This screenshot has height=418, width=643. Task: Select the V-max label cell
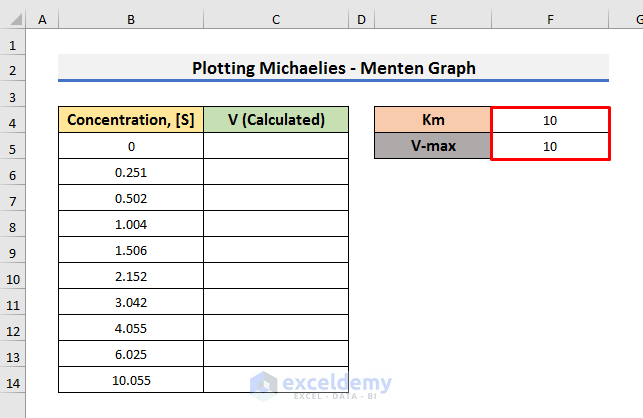click(432, 146)
